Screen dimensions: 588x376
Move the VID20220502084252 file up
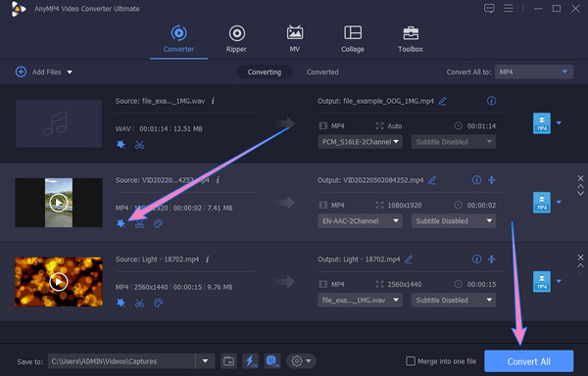[x=580, y=186]
